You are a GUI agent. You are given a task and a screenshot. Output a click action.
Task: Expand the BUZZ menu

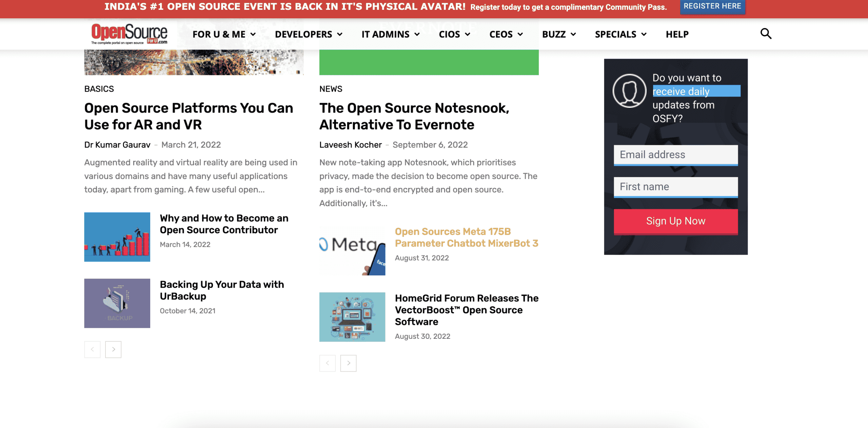559,34
